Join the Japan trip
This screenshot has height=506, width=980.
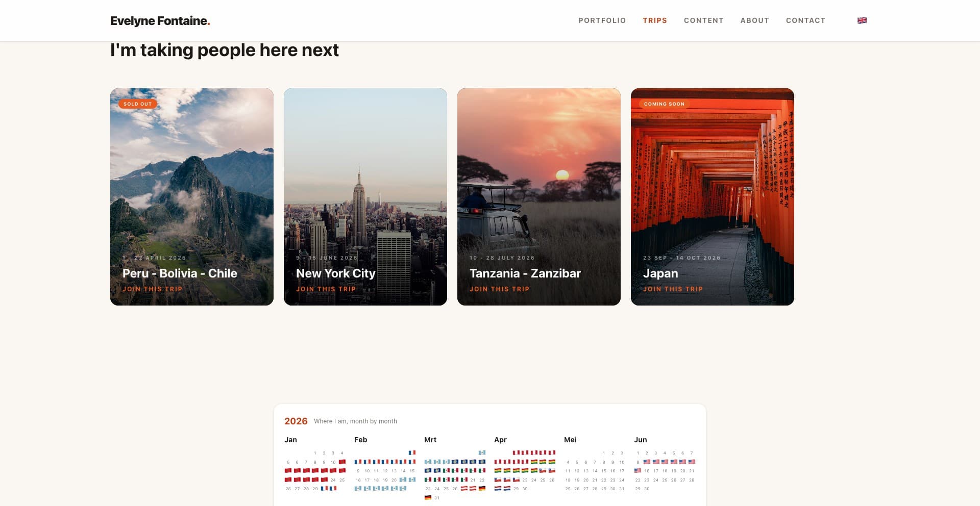(673, 289)
